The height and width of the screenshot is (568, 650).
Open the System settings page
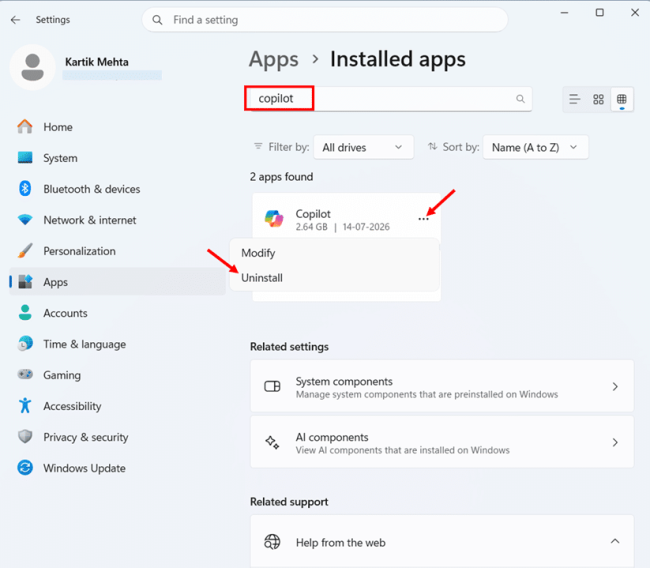tap(118, 158)
